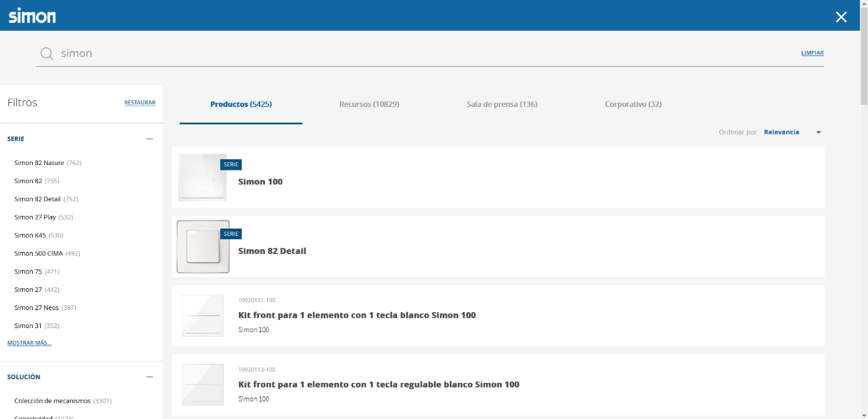Open Simon 82 Detail series result title
This screenshot has width=868, height=419.
[x=272, y=251]
